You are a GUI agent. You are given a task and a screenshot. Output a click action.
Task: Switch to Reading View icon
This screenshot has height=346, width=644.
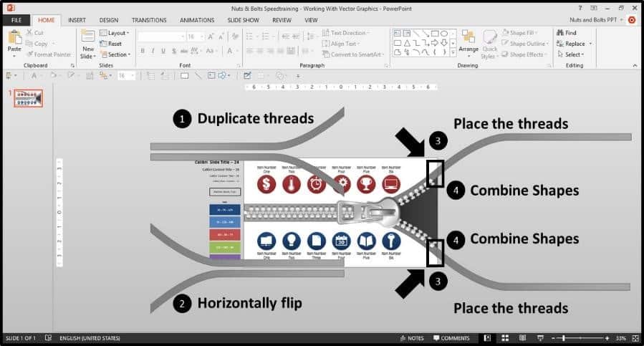pyautogui.click(x=522, y=338)
